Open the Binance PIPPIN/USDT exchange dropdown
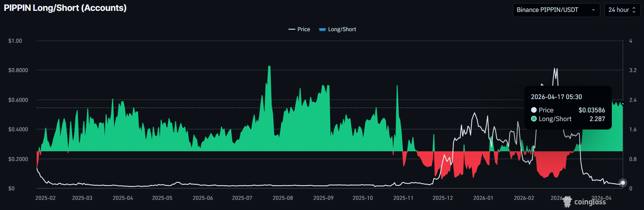Screen dimensions: 644x210 coord(548,10)
